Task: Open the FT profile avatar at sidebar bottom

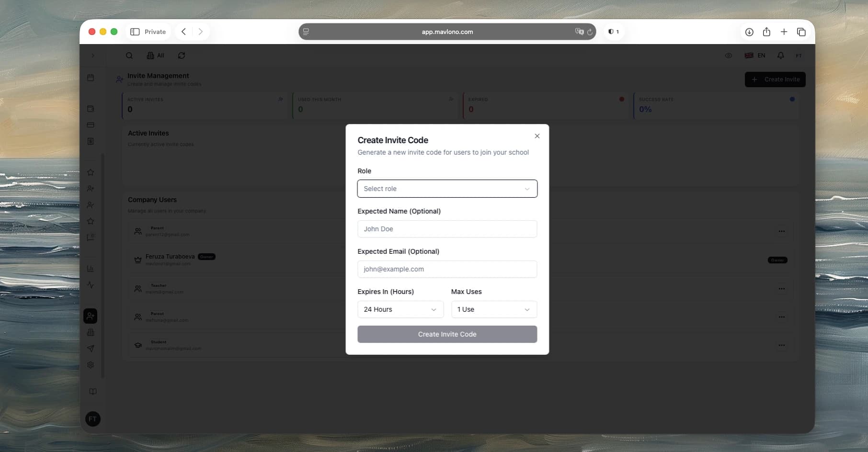Action: pos(92,419)
